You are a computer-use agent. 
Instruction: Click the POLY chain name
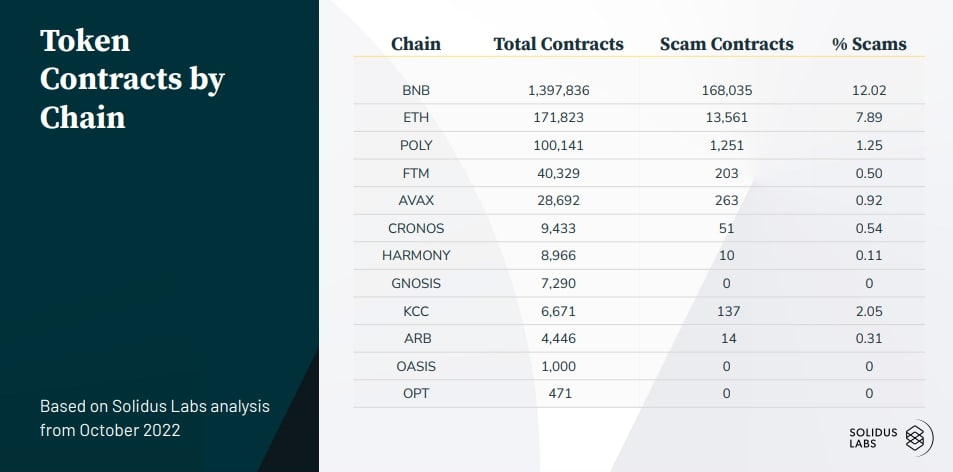(415, 145)
